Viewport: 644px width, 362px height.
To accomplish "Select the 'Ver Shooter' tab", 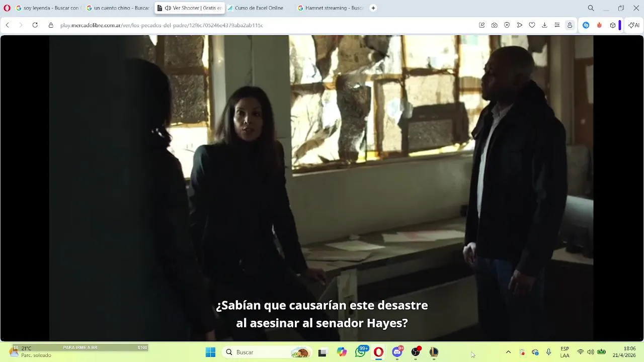I will 190,8.
